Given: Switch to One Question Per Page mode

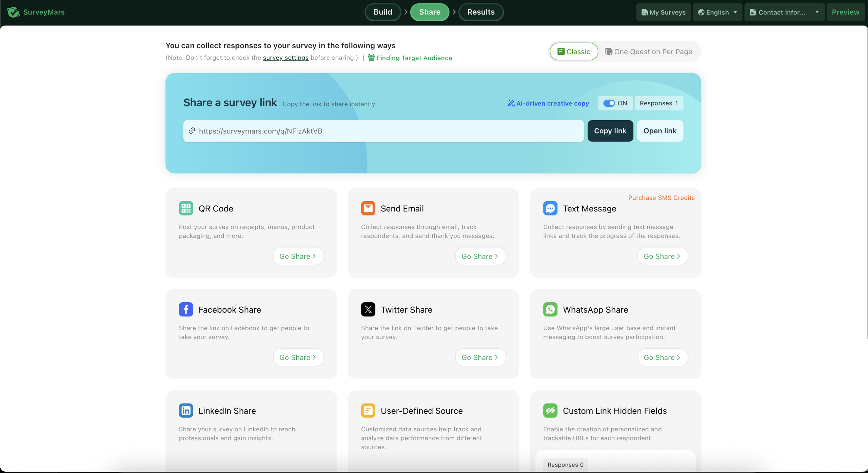Looking at the screenshot, I should 648,52.
